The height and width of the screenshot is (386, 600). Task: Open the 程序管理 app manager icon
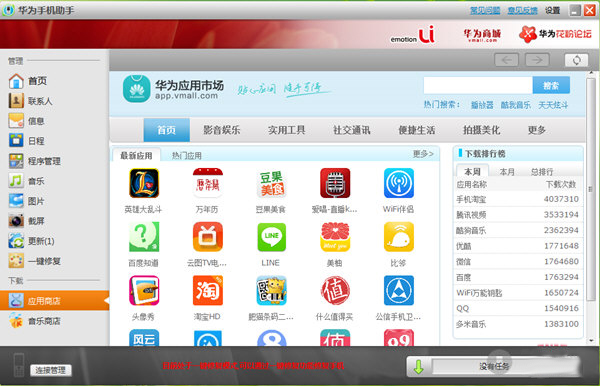(x=16, y=161)
